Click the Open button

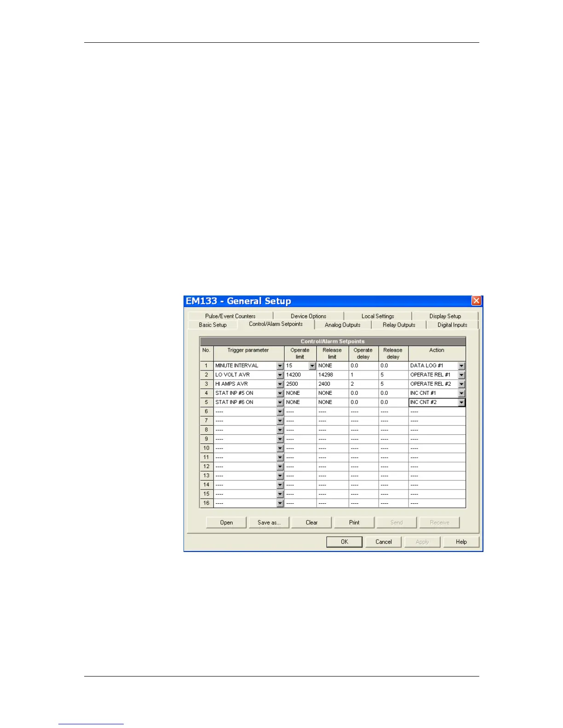(x=226, y=523)
